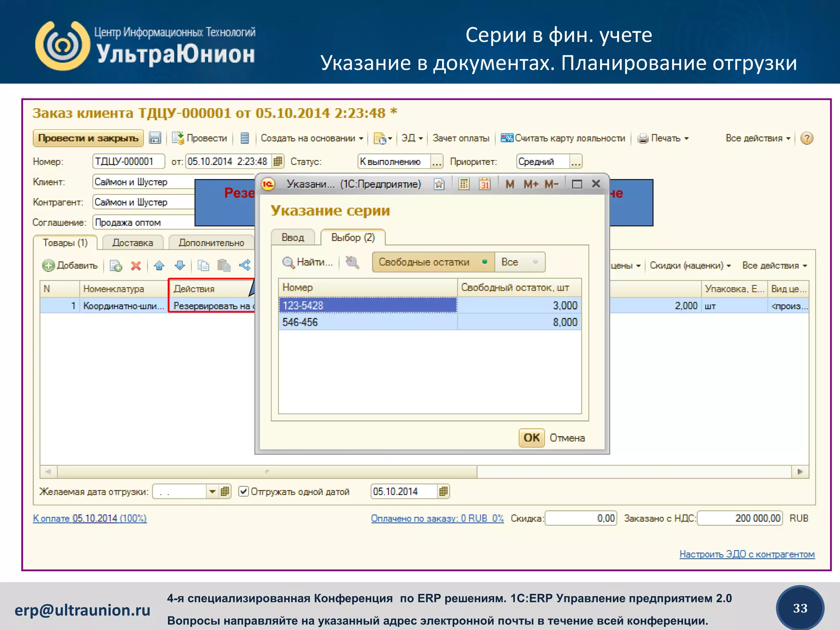
Task: Click the Свободный остаток column header
Action: (x=519, y=288)
